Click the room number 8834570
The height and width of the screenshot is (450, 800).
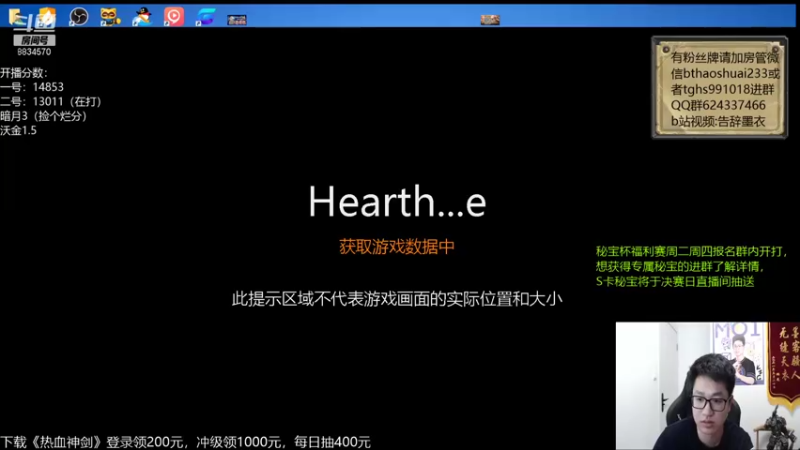[34, 52]
